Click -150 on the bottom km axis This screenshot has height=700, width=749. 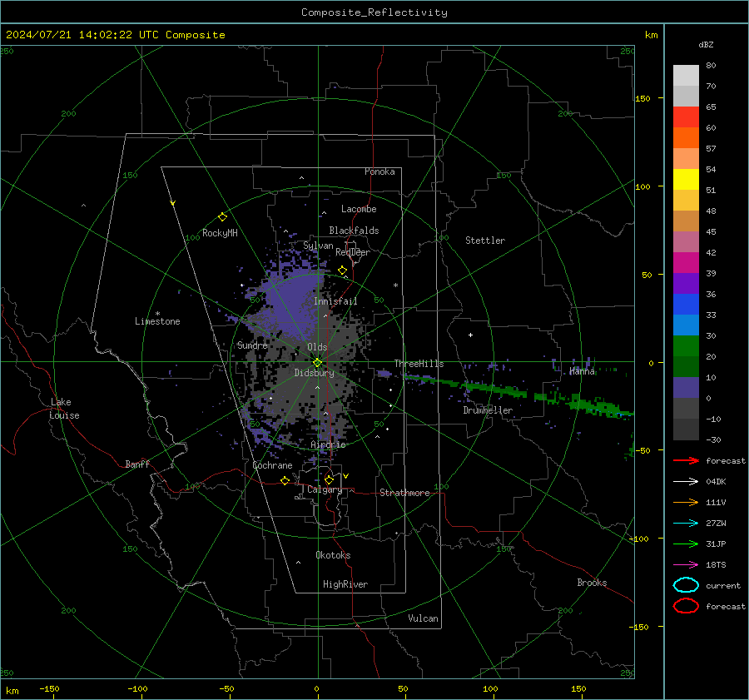pos(49,688)
